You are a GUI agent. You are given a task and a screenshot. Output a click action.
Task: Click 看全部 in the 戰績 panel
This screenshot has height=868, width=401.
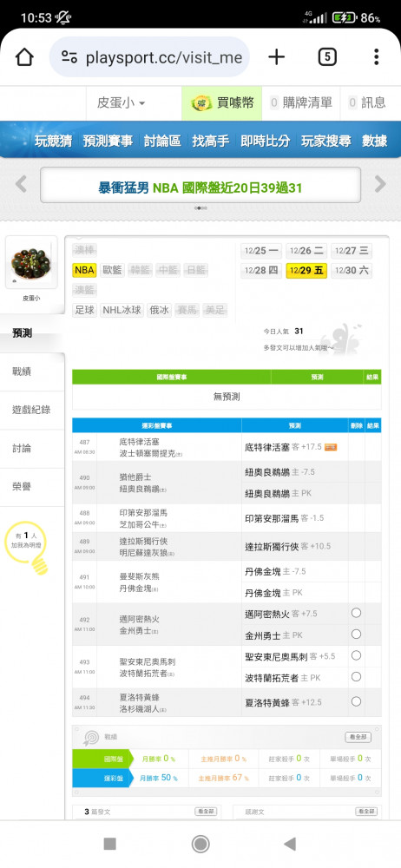click(x=358, y=737)
